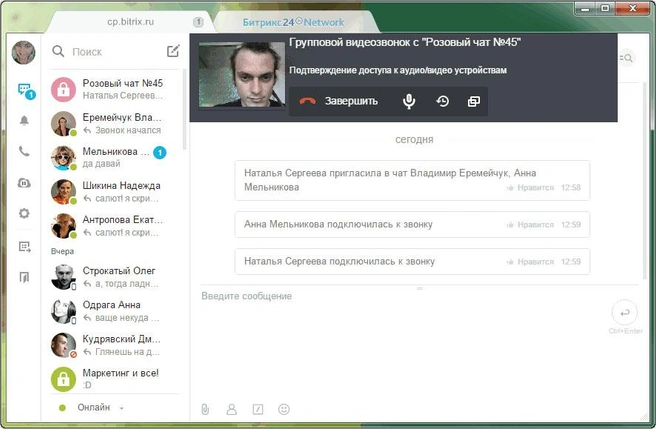
Task: Open the emoji smiley picker
Action: 284,409
